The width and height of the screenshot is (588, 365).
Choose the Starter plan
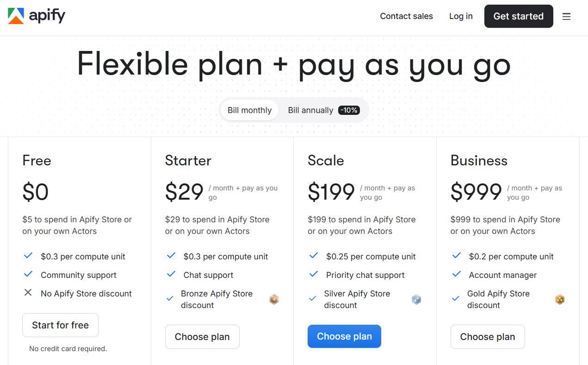202,337
